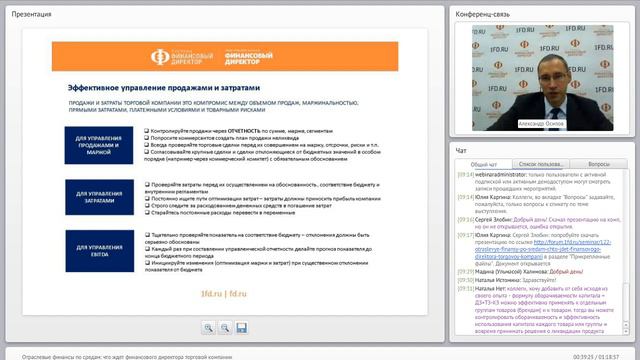Click the Для управления затратами box
This screenshot has height=360, width=640.
click(x=100, y=197)
